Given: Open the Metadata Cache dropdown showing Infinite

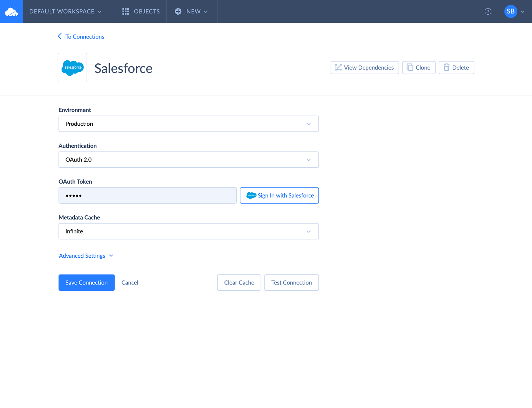Looking at the screenshot, I should [188, 231].
